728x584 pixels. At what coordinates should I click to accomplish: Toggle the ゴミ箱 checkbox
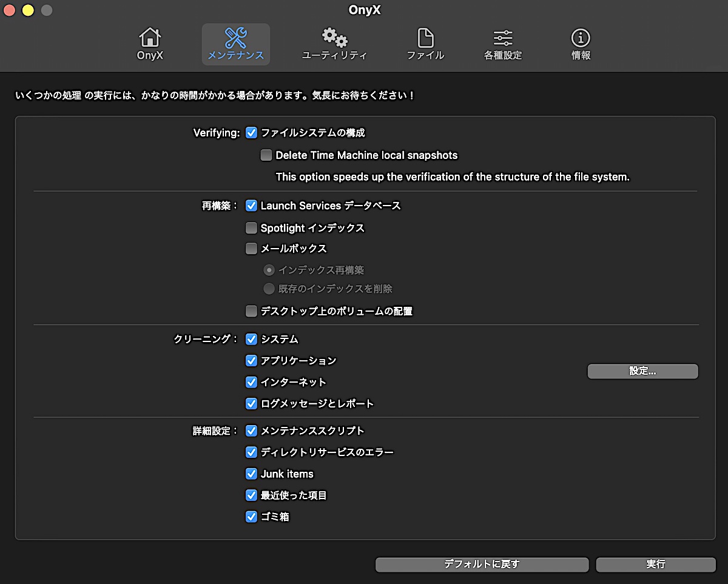click(251, 517)
